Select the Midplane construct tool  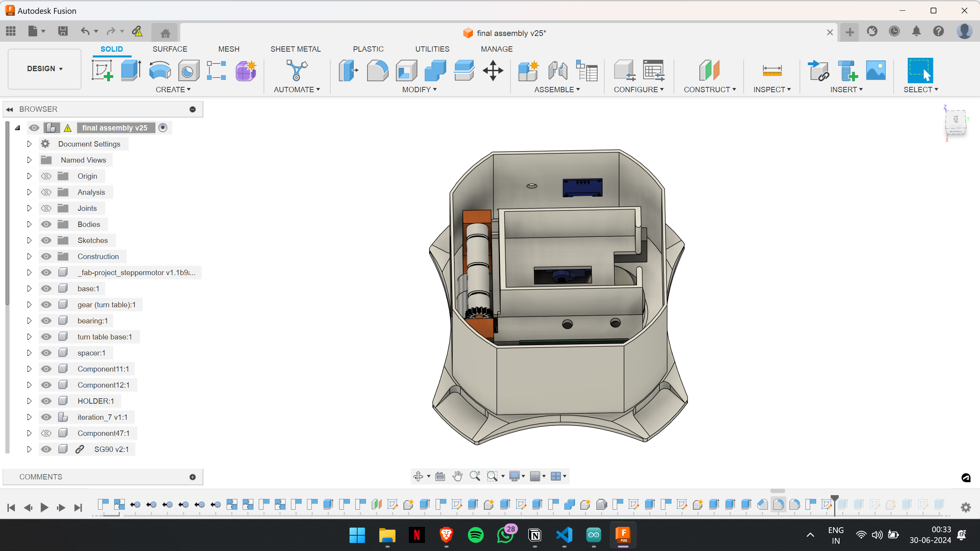coord(709,70)
